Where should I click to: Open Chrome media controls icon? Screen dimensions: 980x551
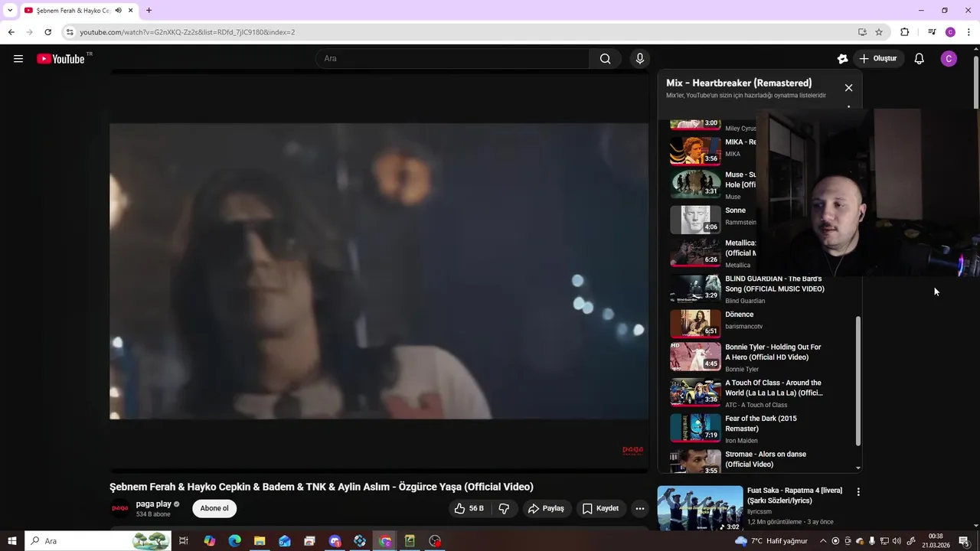point(932,32)
